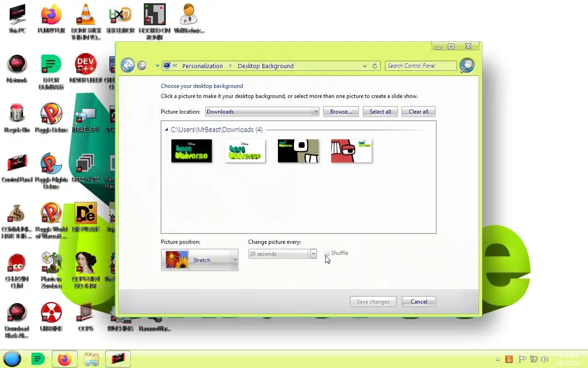Open the recent pages dropdown arrow
This screenshot has width=588, height=368.
[x=157, y=66]
